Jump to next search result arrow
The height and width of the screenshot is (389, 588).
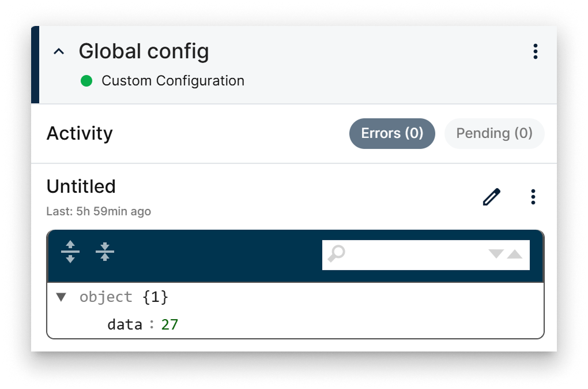tap(496, 254)
